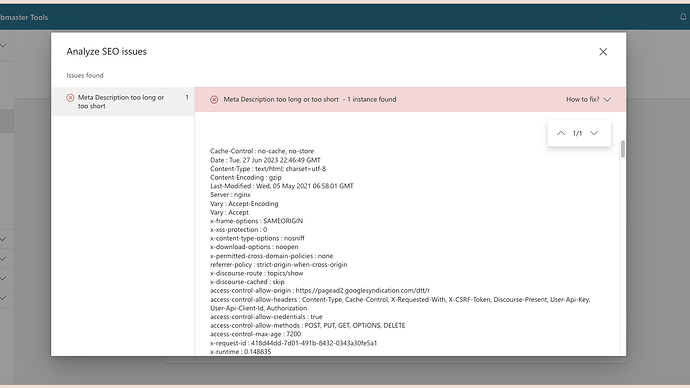
Task: Expand the How to fix? section
Action: click(x=588, y=99)
